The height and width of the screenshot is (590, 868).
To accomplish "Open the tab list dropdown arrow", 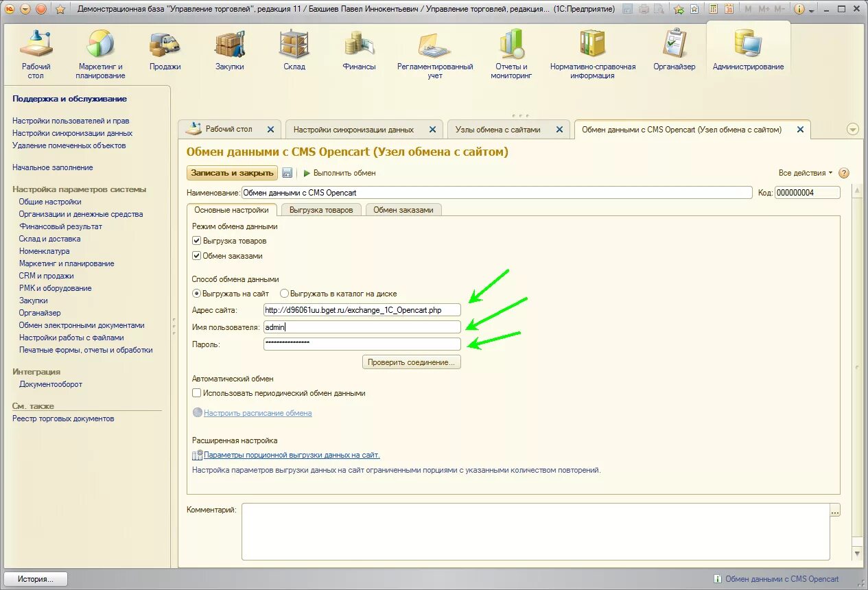I will (853, 129).
